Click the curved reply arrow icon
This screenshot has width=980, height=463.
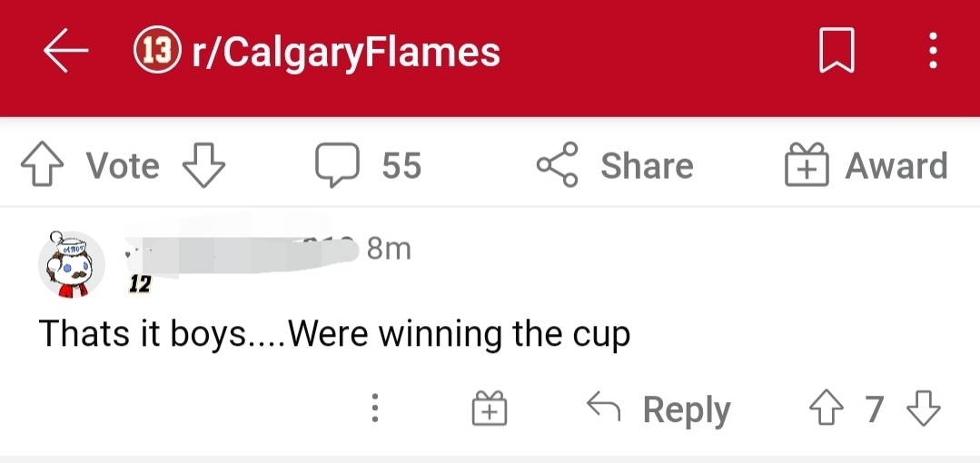(x=603, y=409)
